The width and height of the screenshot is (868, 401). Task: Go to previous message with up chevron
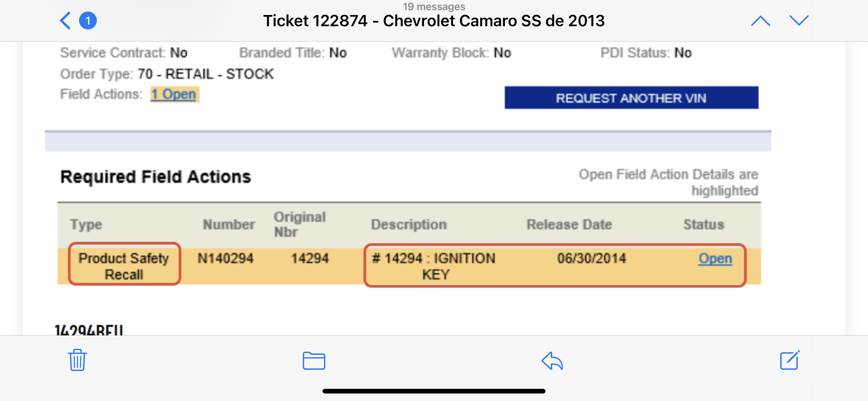[x=760, y=21]
